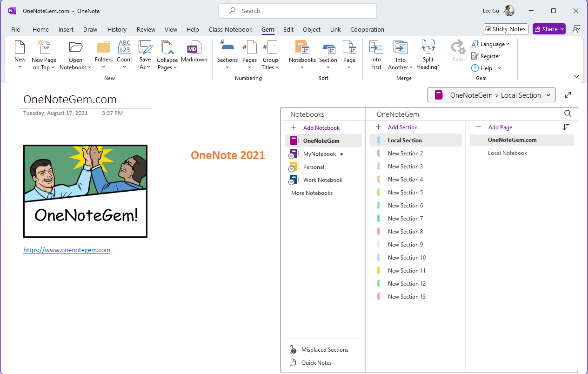Click Add Page
588x374 pixels.
(494, 127)
